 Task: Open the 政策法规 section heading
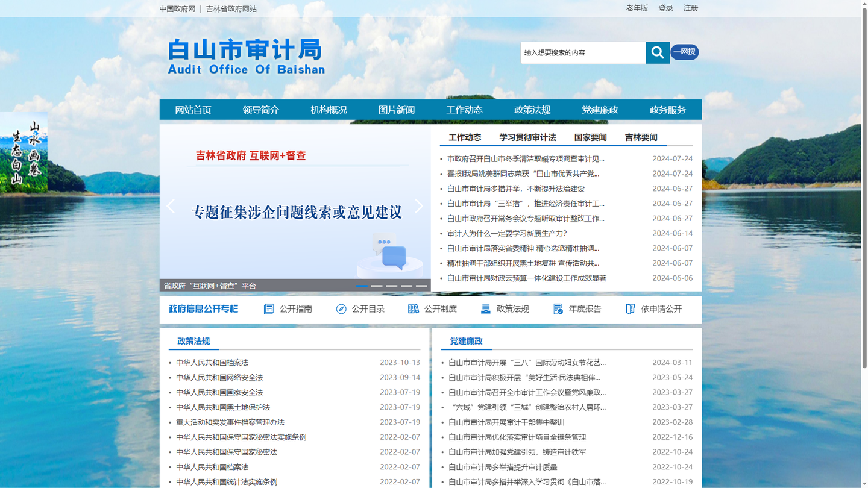click(193, 341)
